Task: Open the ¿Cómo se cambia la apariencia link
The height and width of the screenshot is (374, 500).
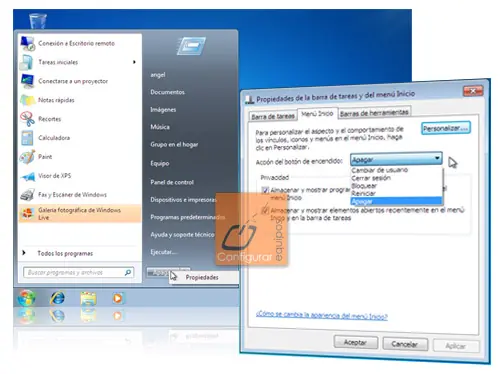Action: (322, 315)
